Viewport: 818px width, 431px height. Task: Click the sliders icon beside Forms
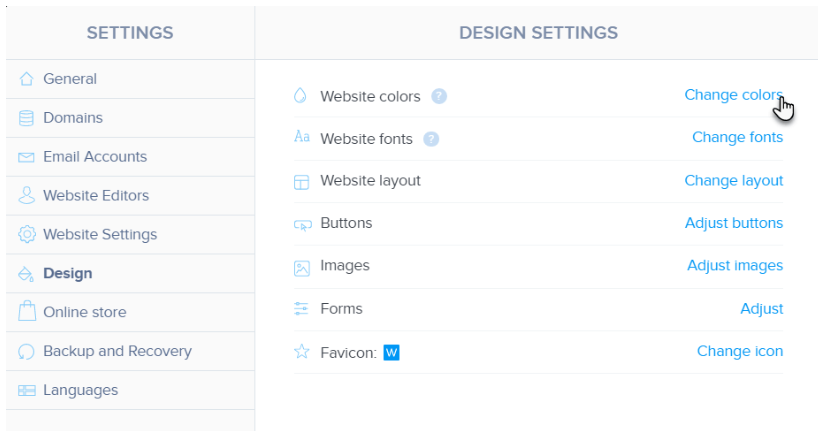click(x=301, y=308)
